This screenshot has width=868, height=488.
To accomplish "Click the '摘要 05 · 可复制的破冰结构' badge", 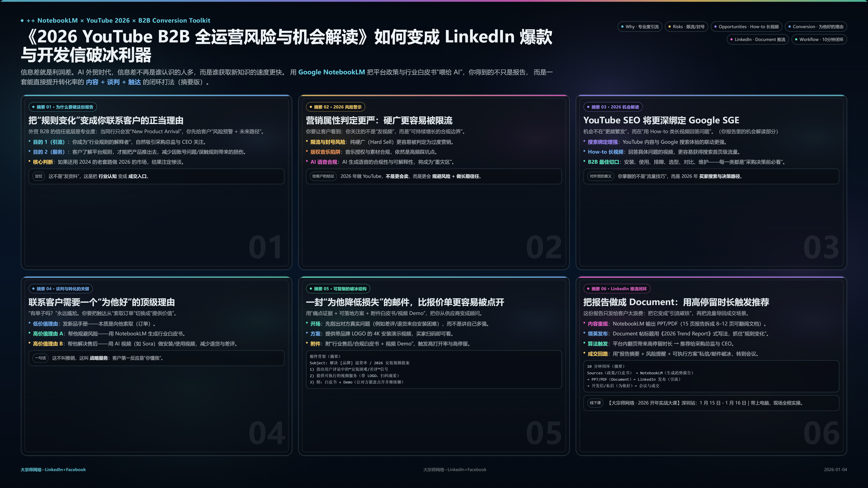I will click(x=338, y=289).
